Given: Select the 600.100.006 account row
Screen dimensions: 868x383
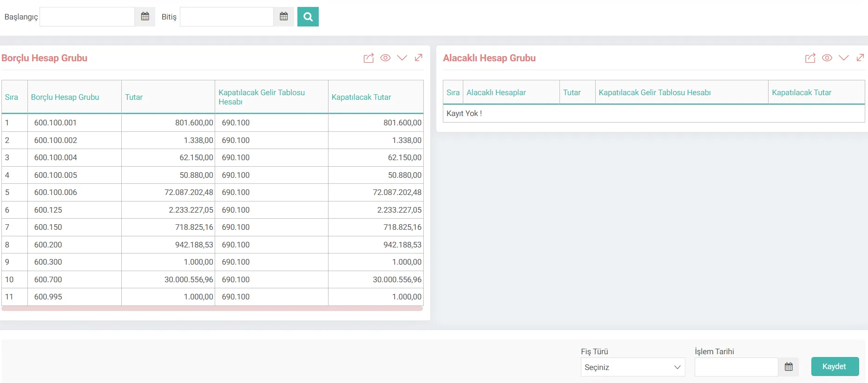Looking at the screenshot, I should [x=212, y=192].
